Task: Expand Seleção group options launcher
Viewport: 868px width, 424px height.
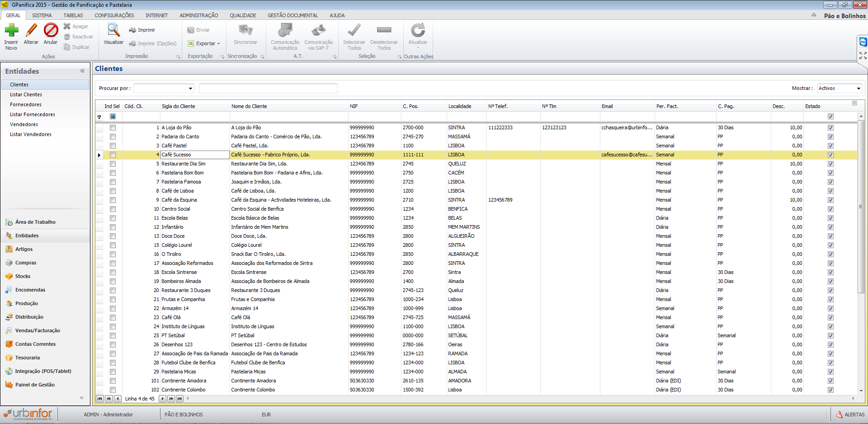Action: point(400,57)
